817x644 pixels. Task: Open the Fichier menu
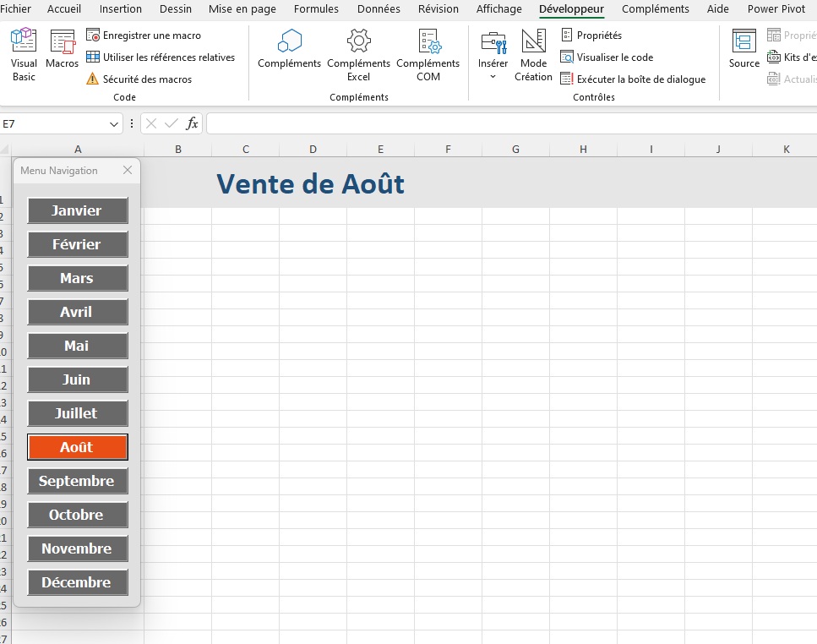17,9
